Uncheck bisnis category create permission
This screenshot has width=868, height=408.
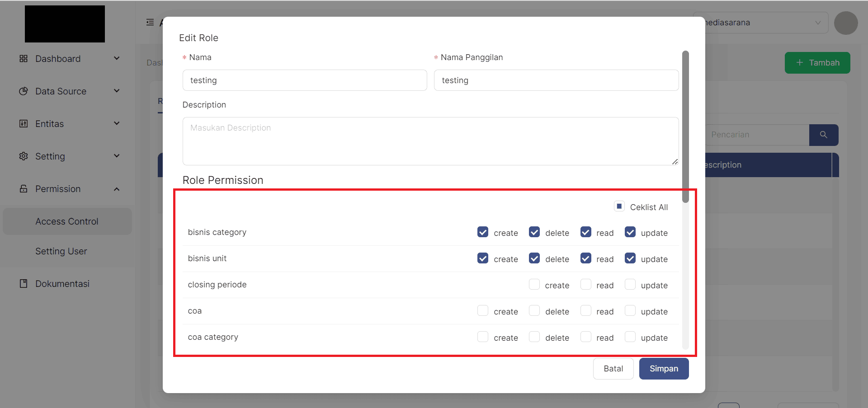pos(482,232)
